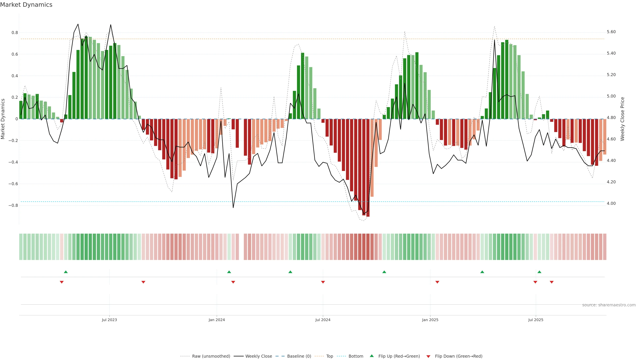Click the source: sharemaestro.com text
The width and height of the screenshot is (644, 362).
click(x=609, y=305)
